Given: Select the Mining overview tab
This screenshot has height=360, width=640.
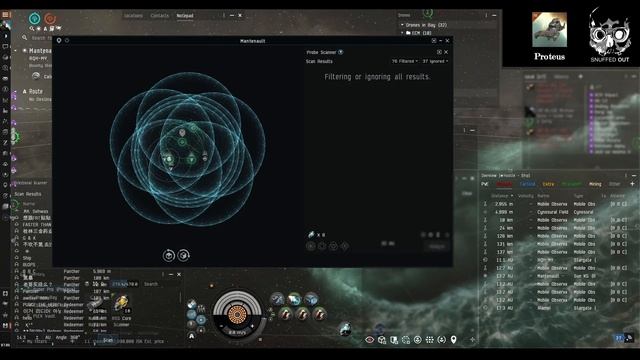Looking at the screenshot, I should click(x=595, y=184).
